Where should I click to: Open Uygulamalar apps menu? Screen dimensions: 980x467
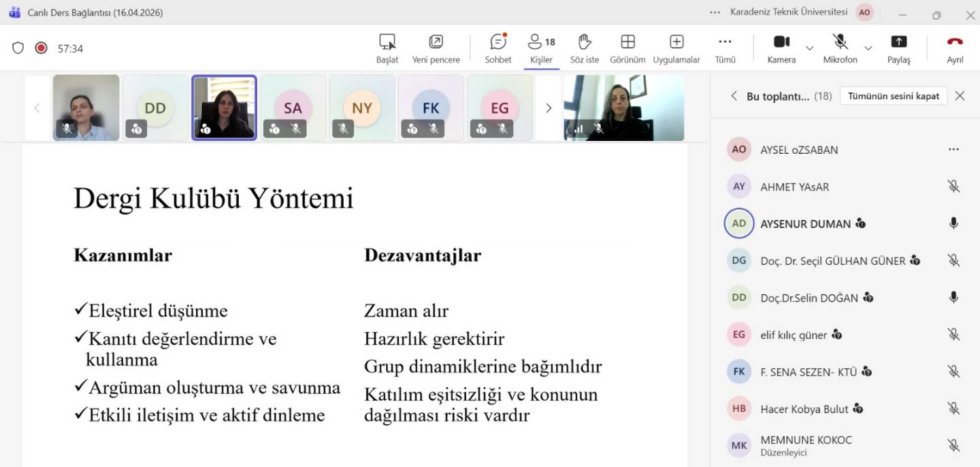(x=676, y=42)
